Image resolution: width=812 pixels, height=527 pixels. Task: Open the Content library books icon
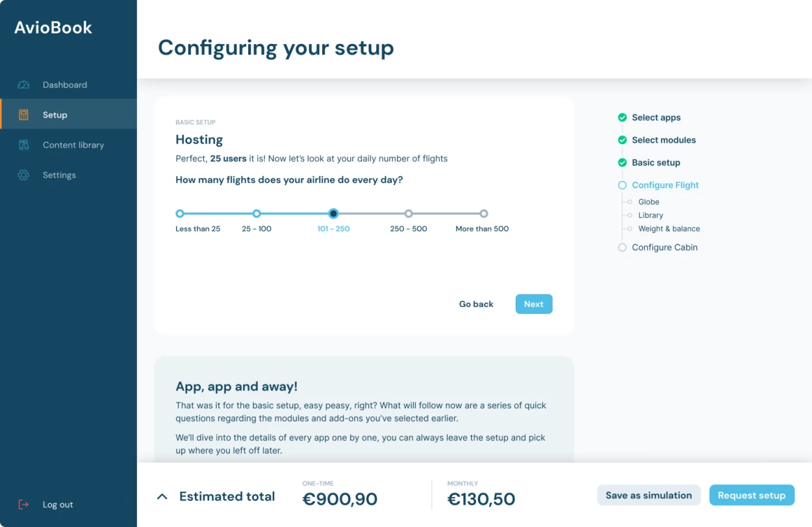pyautogui.click(x=24, y=145)
